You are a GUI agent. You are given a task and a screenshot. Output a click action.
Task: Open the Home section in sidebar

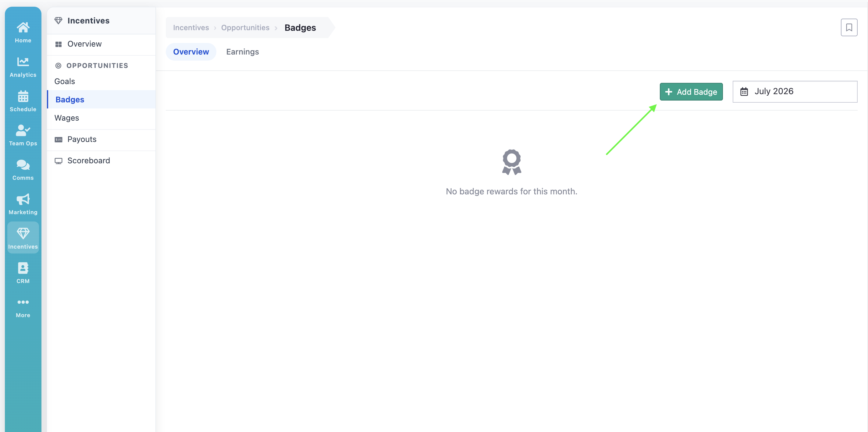(23, 33)
